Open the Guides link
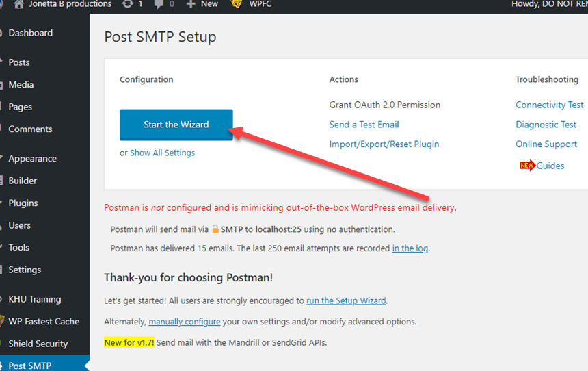This screenshot has height=371, width=588. pyautogui.click(x=550, y=166)
